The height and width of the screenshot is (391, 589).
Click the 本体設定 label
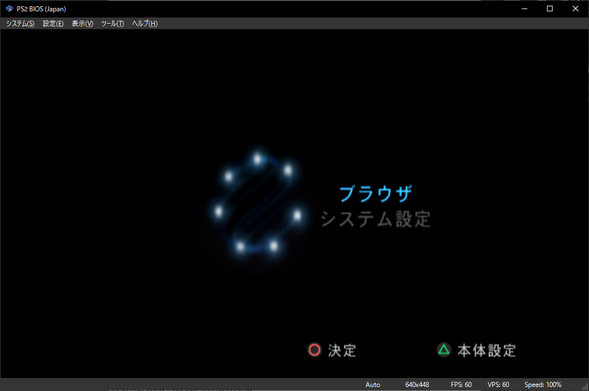click(x=487, y=350)
